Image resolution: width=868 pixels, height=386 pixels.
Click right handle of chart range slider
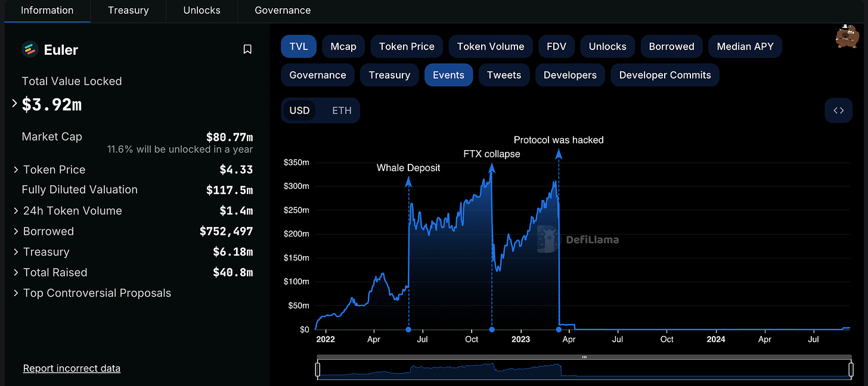(851, 370)
